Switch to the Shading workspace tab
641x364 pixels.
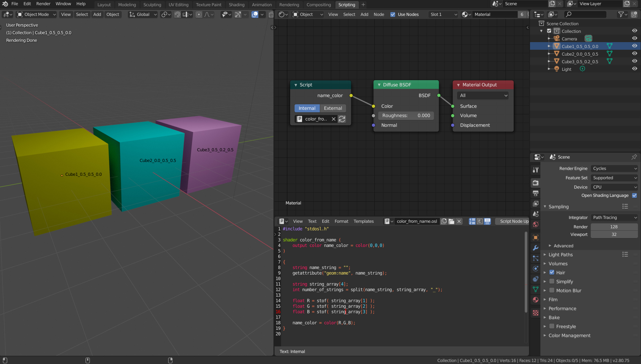click(x=236, y=4)
